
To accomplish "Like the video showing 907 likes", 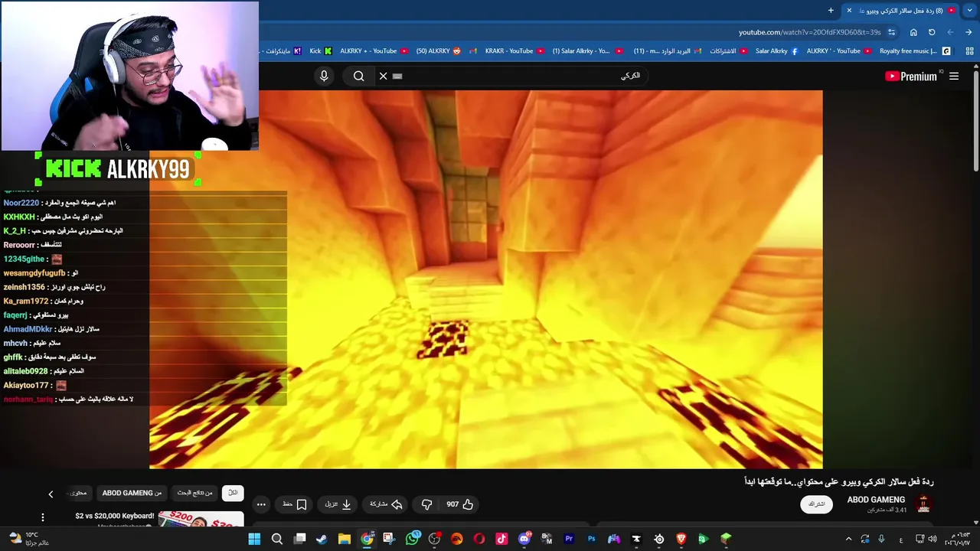I will pos(459,504).
